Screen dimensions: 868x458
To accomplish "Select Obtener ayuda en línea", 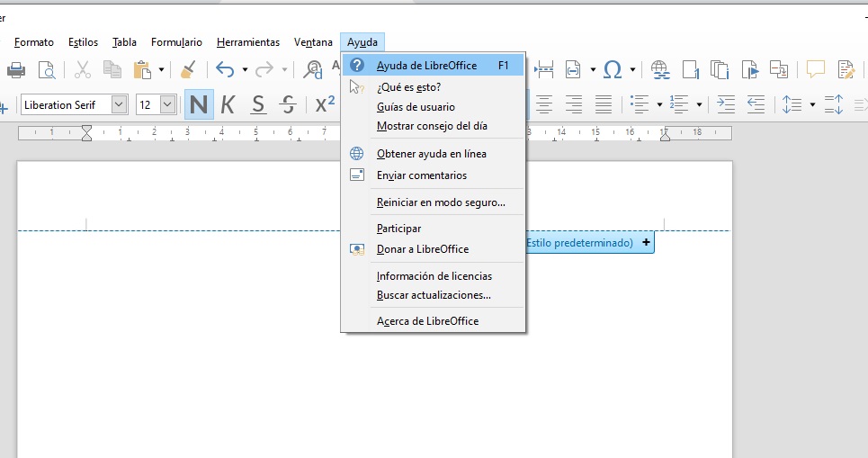I will 433,153.
